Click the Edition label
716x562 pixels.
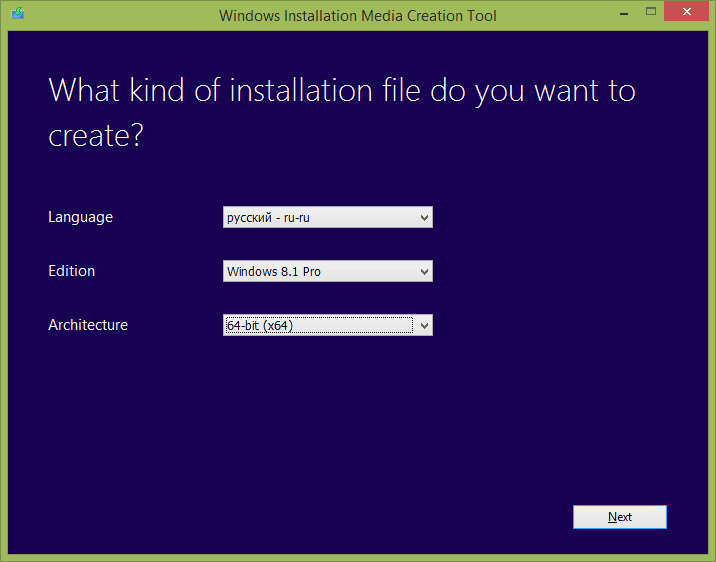72,271
